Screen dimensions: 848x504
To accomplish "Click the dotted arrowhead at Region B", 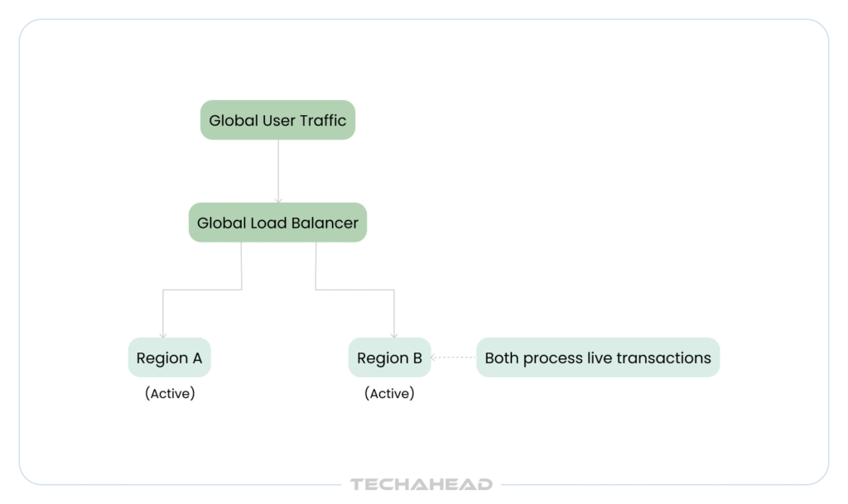I will tap(433, 357).
